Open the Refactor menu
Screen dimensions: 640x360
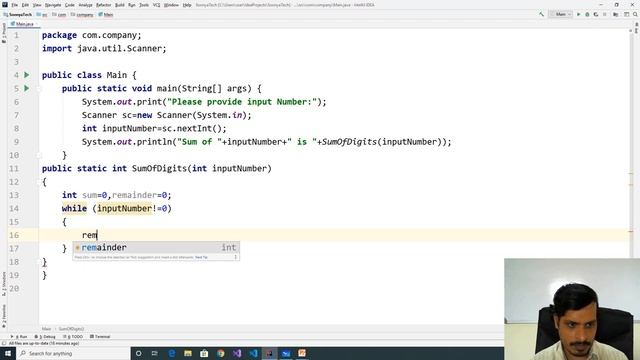(x=103, y=5)
